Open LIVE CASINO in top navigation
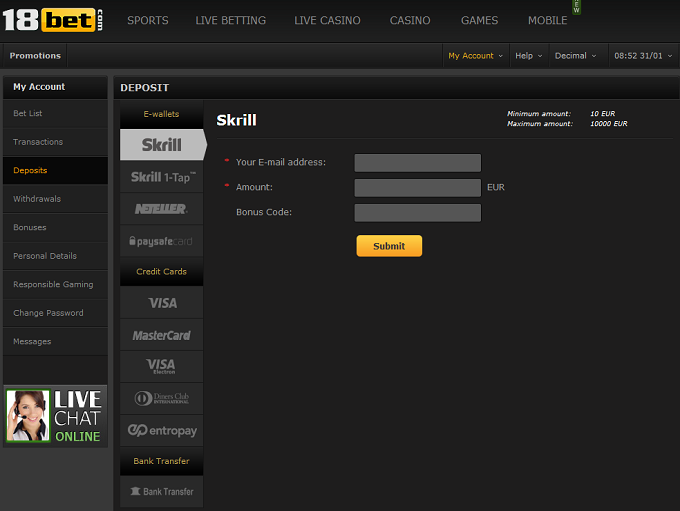This screenshot has width=680, height=511. click(327, 20)
